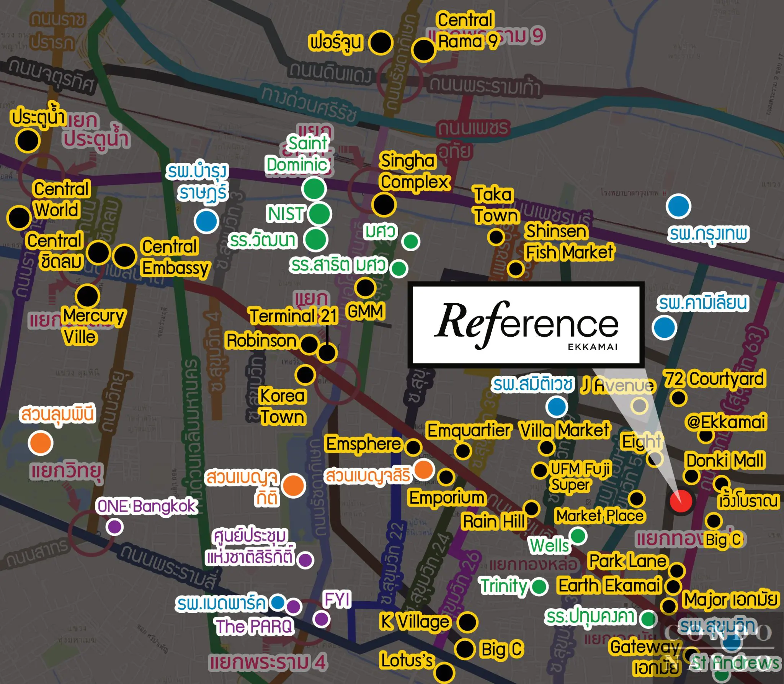Viewport: 784px width, 684px height.
Task: Click the purple ศูนย์ประชุมแห่งชาติสิริกิติ์ marker
Action: click(305, 560)
